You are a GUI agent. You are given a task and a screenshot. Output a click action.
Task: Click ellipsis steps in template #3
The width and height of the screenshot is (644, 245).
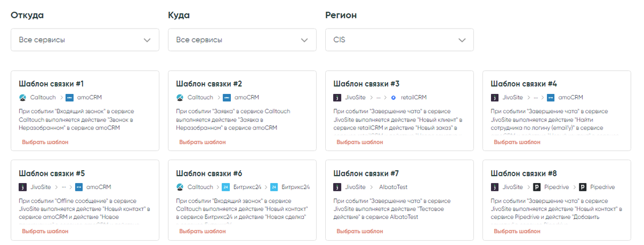pyautogui.click(x=379, y=98)
